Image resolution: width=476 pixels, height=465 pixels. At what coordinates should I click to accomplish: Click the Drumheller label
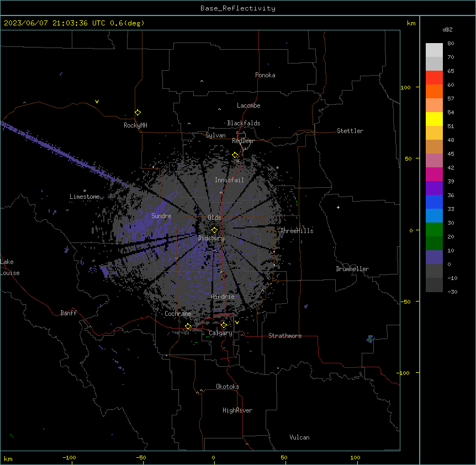click(352, 269)
